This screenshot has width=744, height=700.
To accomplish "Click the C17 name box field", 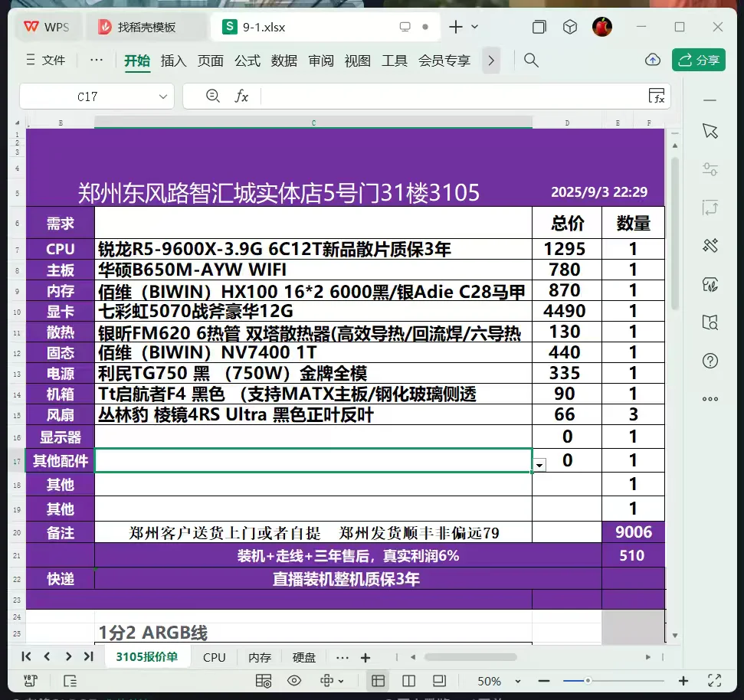I will [87, 96].
